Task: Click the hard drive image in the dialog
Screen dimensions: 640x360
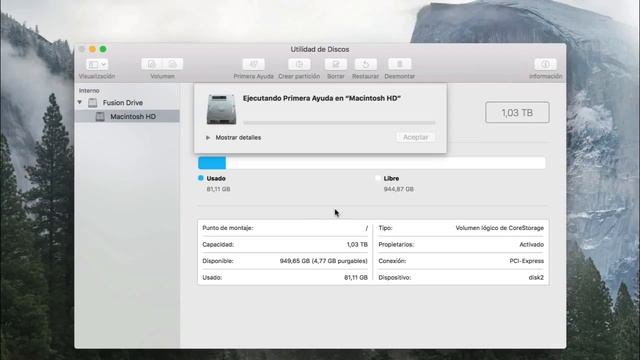Action: tap(221, 109)
